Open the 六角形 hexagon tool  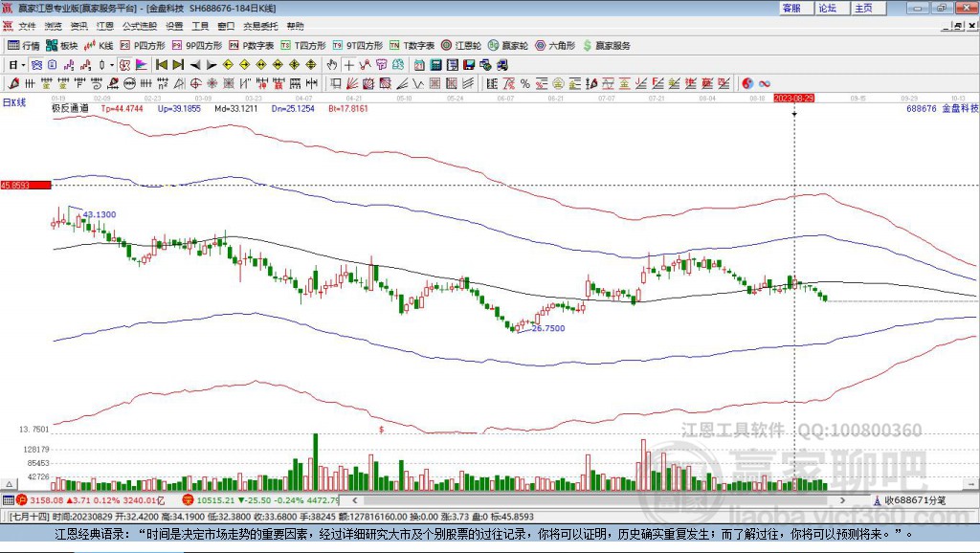(555, 46)
